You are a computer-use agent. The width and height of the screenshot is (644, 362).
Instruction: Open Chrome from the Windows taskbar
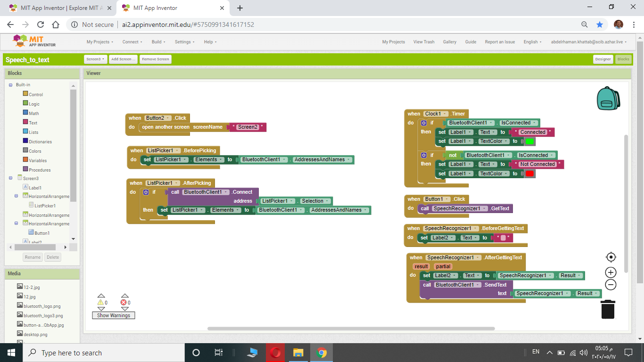[322, 353]
